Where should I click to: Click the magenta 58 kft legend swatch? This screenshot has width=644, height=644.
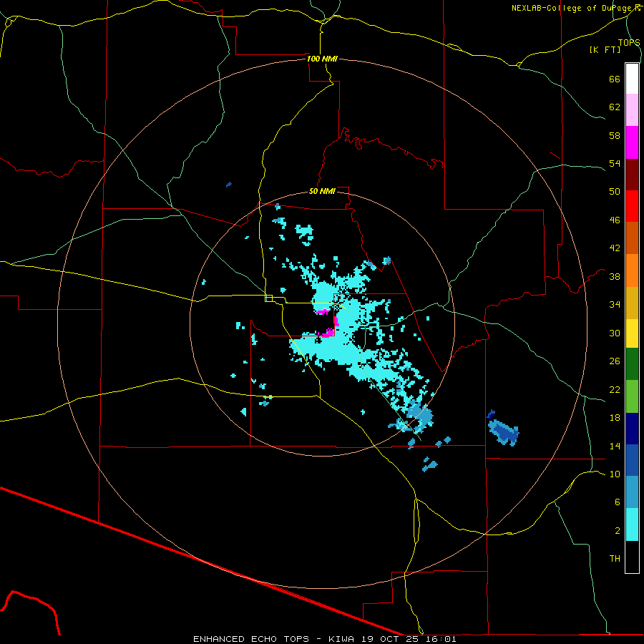tap(632, 142)
